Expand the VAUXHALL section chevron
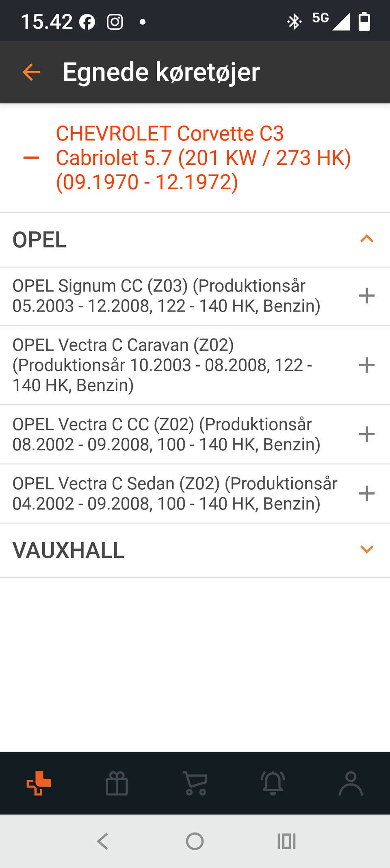 [x=366, y=550]
